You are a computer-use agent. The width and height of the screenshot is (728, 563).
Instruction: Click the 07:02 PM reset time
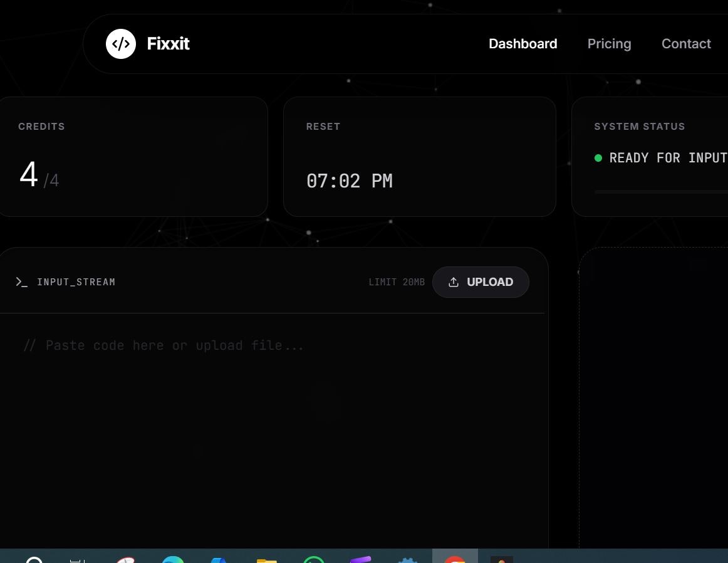(x=350, y=181)
